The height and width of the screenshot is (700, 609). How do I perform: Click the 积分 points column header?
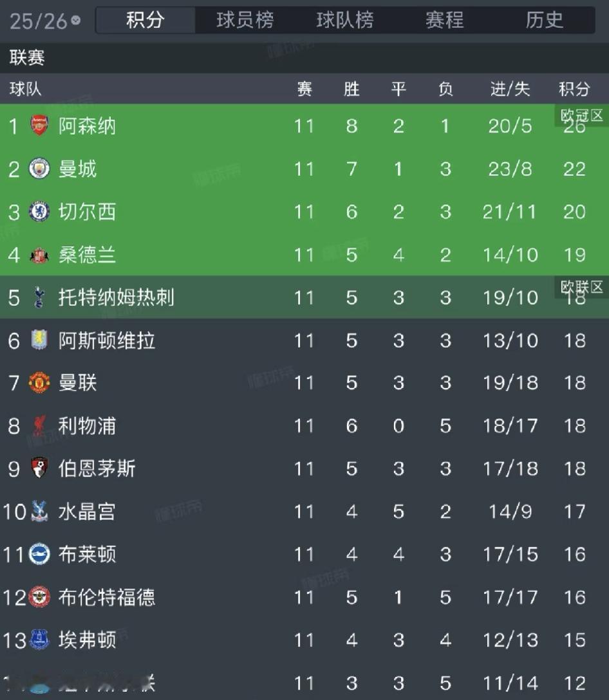(x=574, y=89)
